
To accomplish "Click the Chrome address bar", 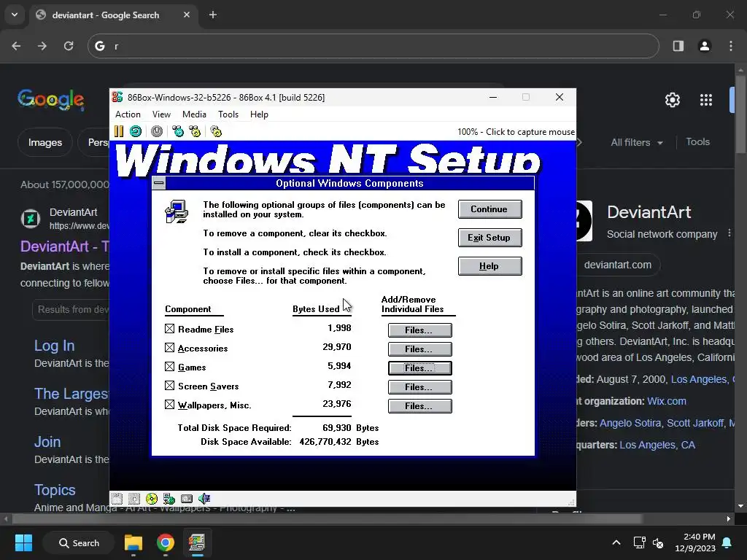I will pyautogui.click(x=373, y=46).
